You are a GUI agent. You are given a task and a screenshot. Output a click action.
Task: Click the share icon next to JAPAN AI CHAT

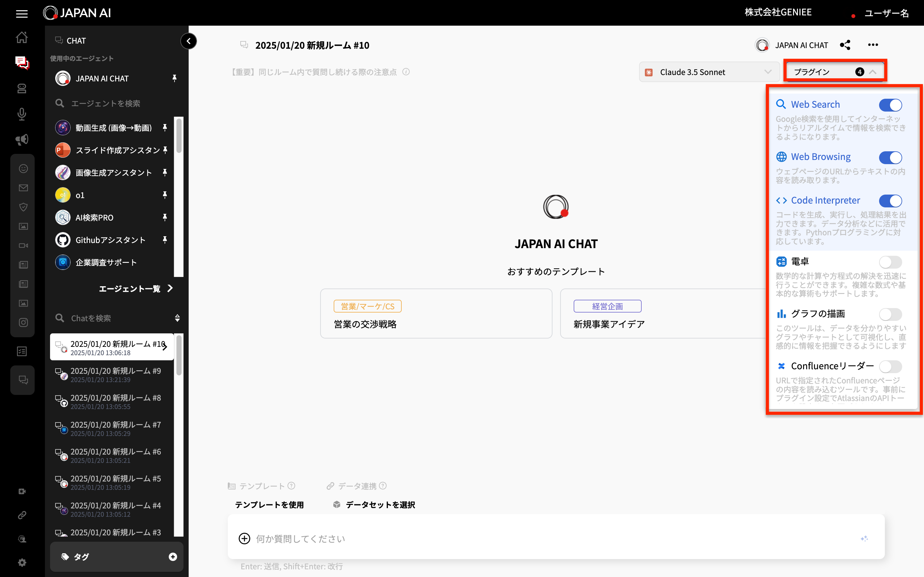[x=845, y=45]
